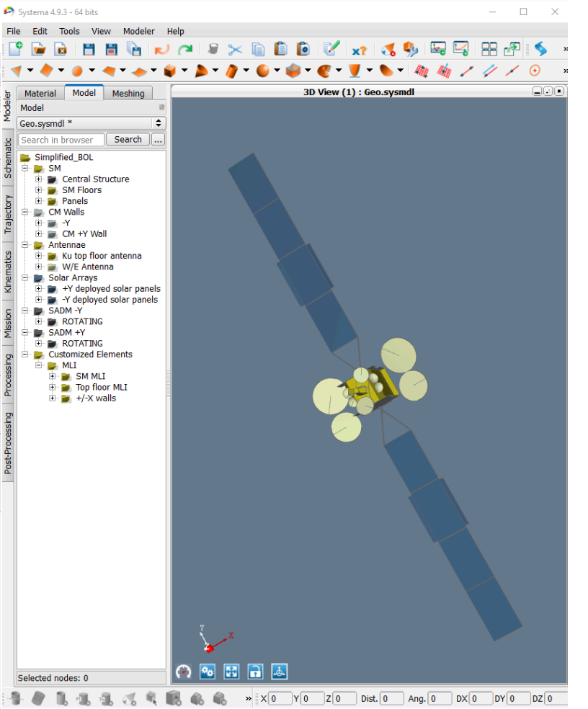Viewport: 588px width, 709px height.
Task: Click the Cut scissors icon
Action: click(x=235, y=49)
